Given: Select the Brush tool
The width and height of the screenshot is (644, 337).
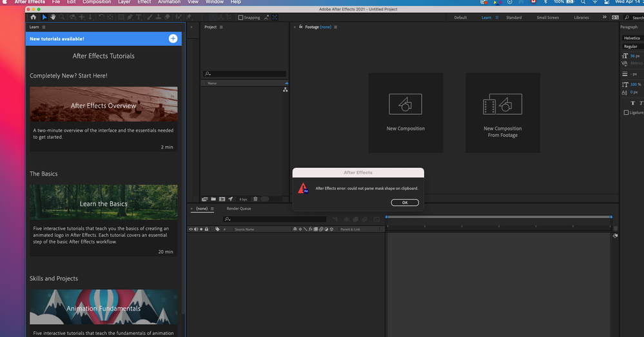Looking at the screenshot, I should 150,17.
